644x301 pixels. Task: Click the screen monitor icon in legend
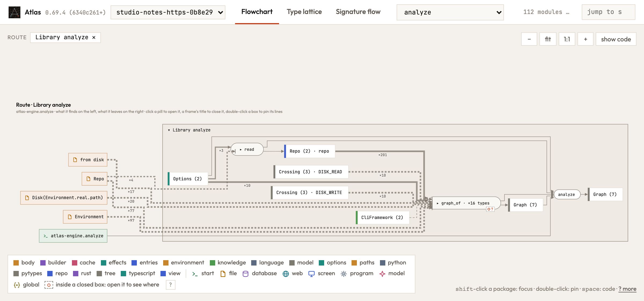[312, 274]
